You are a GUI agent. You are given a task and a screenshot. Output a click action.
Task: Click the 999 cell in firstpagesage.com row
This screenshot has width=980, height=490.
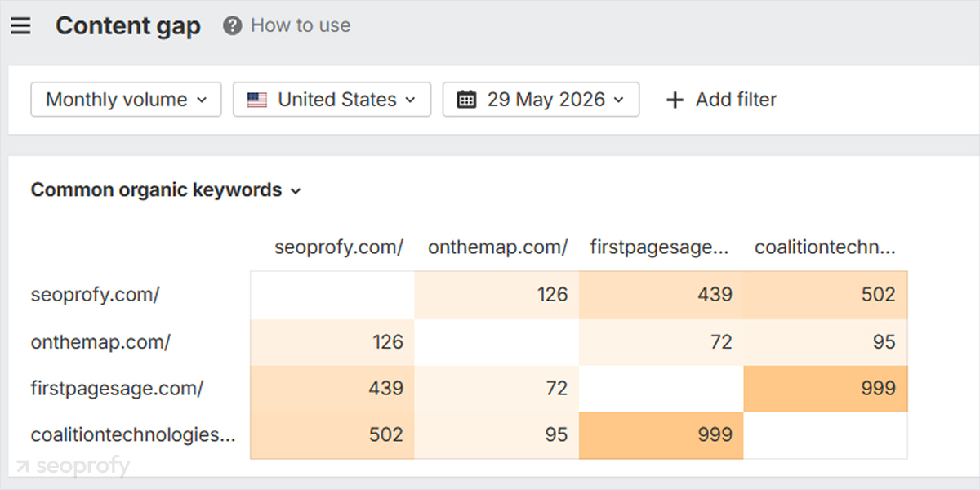pyautogui.click(x=825, y=389)
